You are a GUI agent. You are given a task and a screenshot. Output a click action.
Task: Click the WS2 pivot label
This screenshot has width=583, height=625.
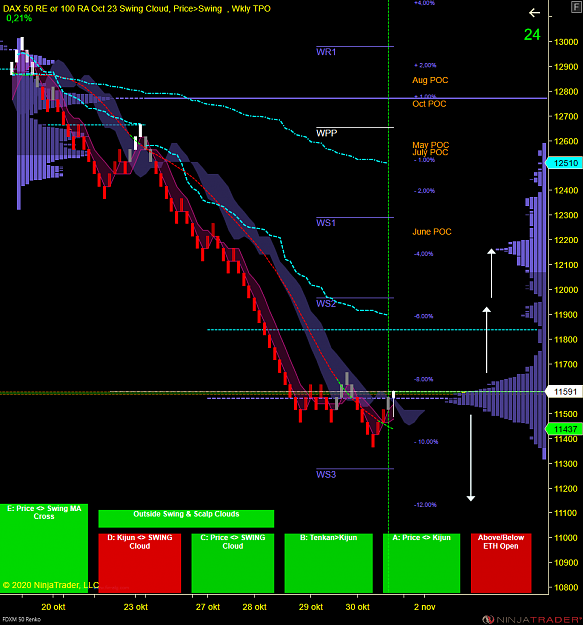pos(326,303)
